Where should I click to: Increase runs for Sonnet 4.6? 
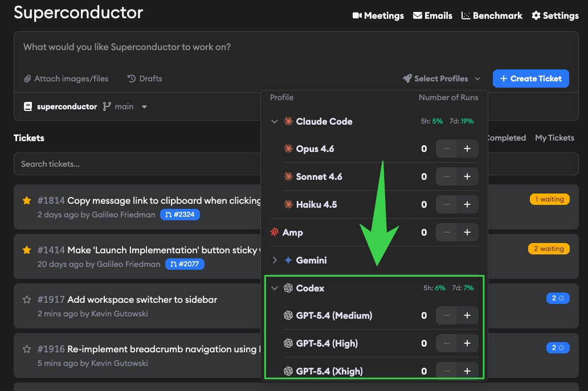[467, 176]
